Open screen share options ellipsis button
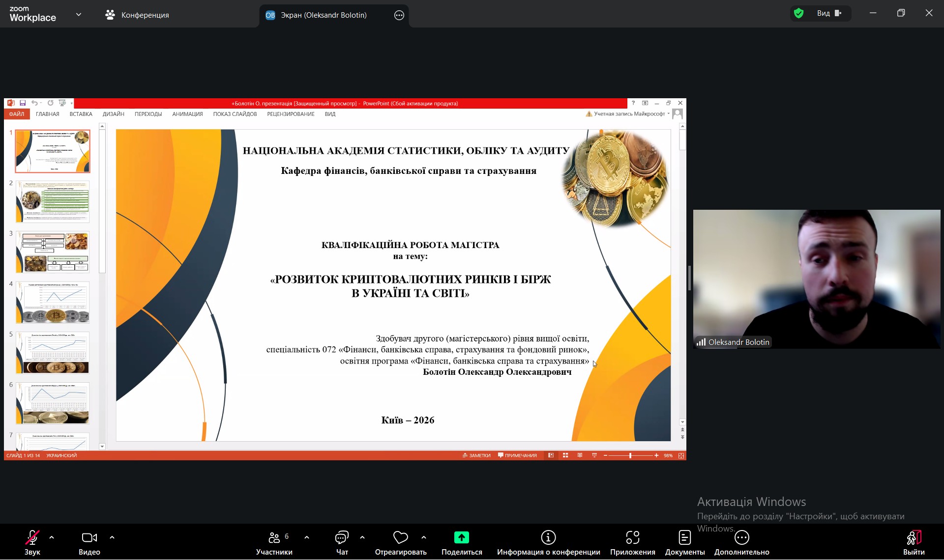Image resolution: width=944 pixels, height=560 pixels. coord(399,15)
